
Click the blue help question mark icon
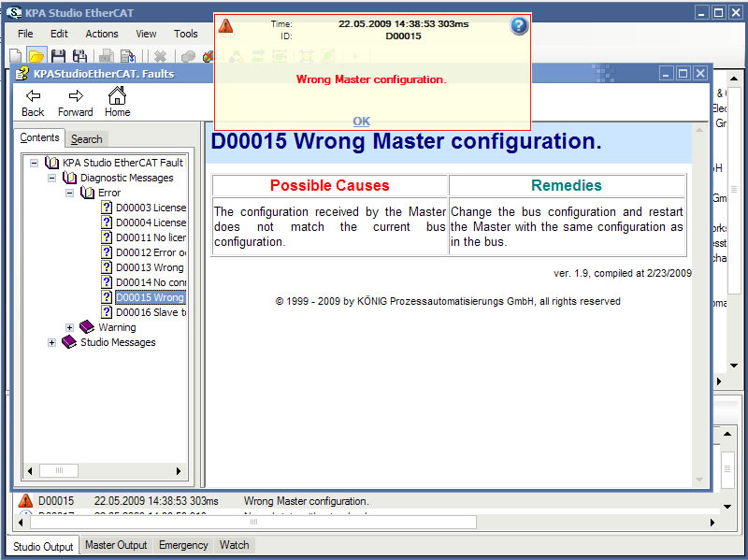click(x=518, y=26)
